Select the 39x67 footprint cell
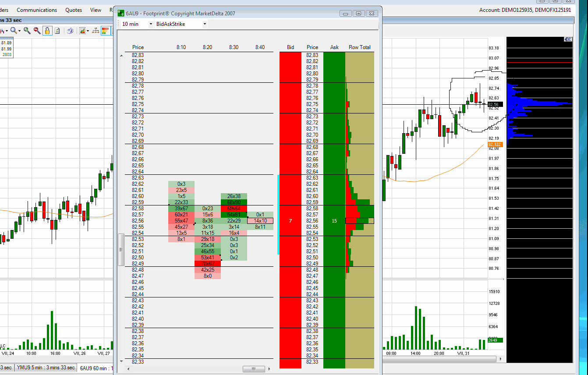The image size is (588, 375). tap(181, 209)
